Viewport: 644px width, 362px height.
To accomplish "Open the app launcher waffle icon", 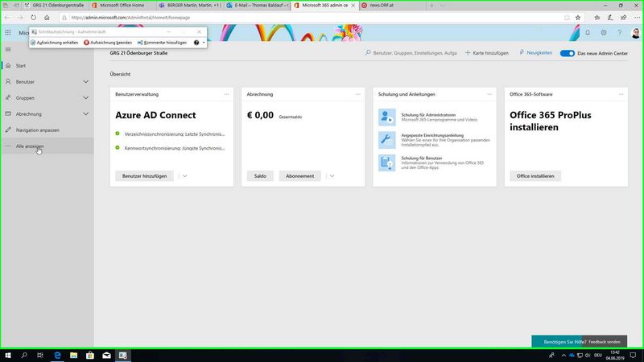I will 8,32.
